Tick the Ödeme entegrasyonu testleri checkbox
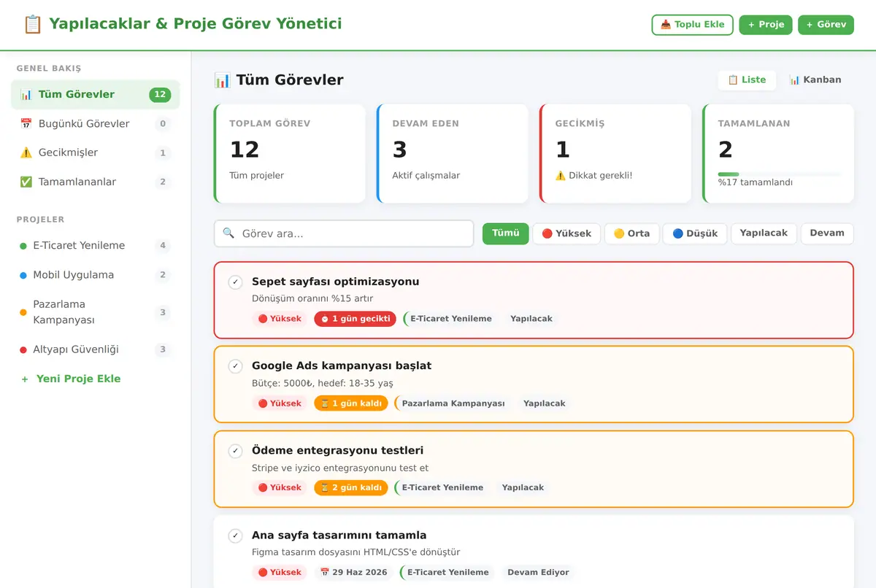 click(x=235, y=451)
